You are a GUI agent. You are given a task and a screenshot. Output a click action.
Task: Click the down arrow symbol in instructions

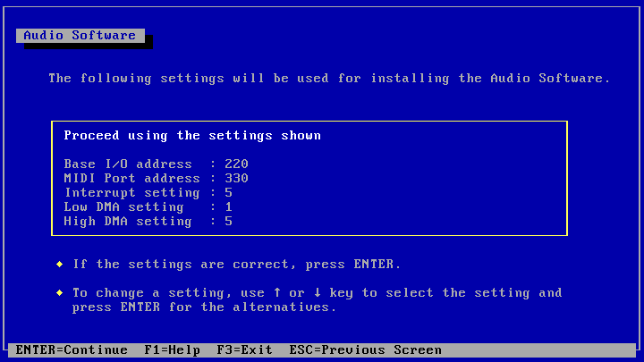318,293
